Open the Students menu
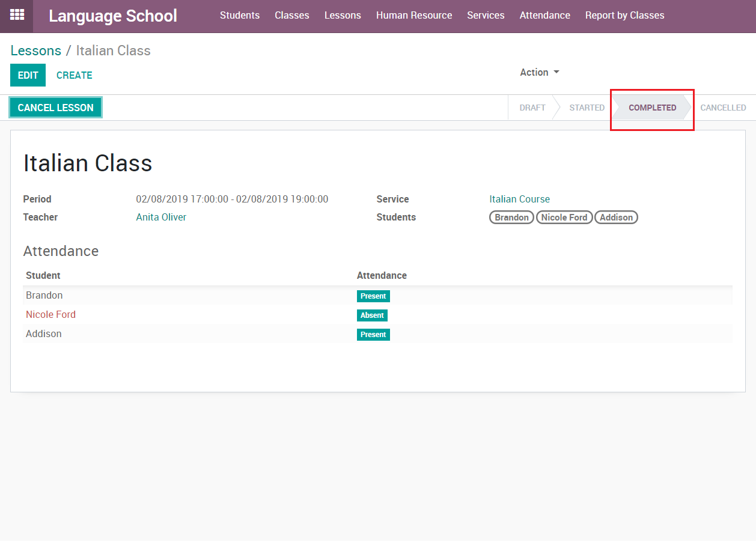This screenshot has width=756, height=548. [240, 16]
